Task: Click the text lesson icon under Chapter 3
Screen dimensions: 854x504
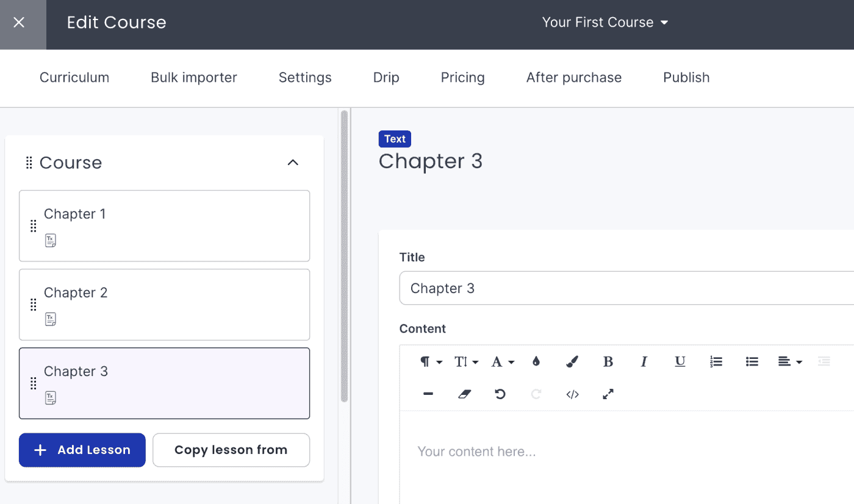Action: pyautogui.click(x=51, y=398)
